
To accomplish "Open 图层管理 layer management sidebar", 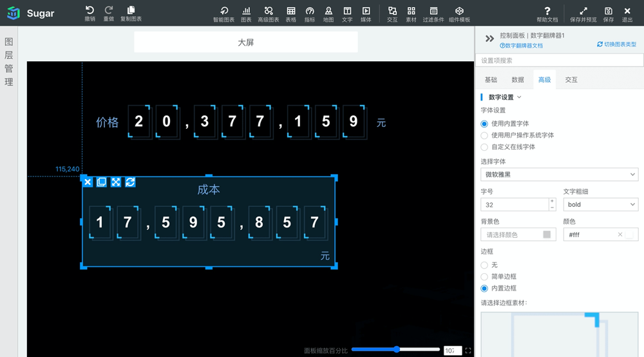I will 8,62.
